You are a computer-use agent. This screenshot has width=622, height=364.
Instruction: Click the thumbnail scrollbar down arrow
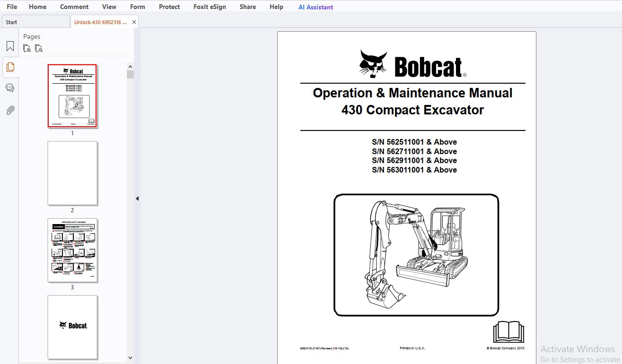130,358
